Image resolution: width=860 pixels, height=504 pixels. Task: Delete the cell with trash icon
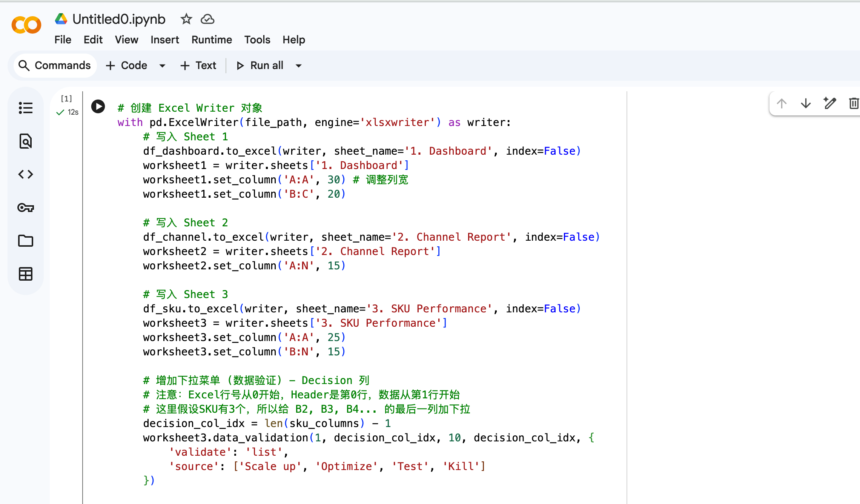(853, 103)
